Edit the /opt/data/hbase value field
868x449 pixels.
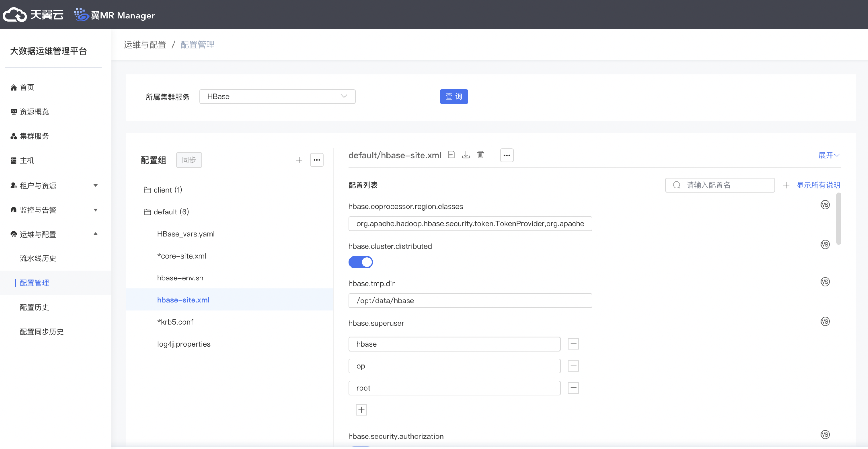pos(470,301)
